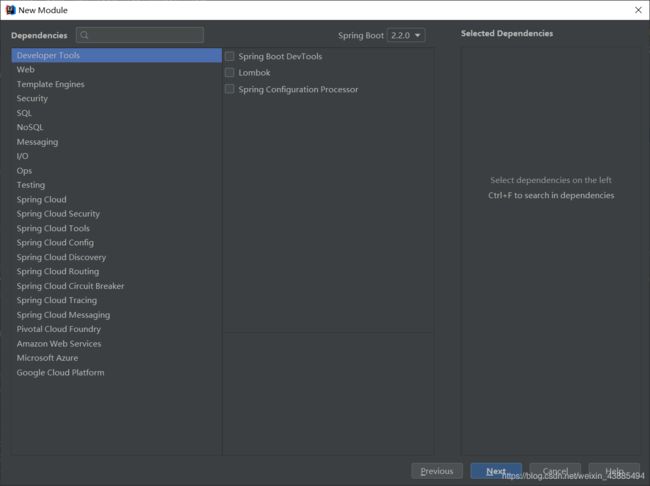This screenshot has height=486, width=650.
Task: Open the Spring Cloud category
Action: 116,199
